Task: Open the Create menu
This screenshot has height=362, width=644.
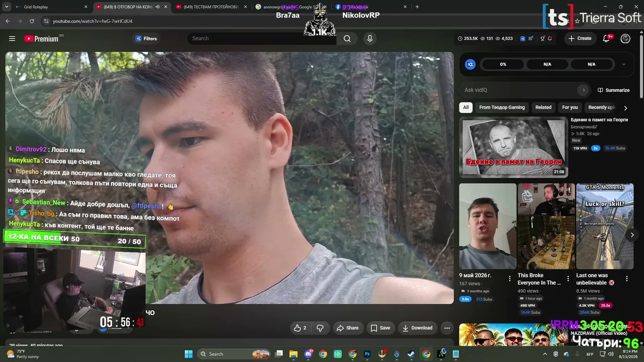Action: tap(580, 38)
